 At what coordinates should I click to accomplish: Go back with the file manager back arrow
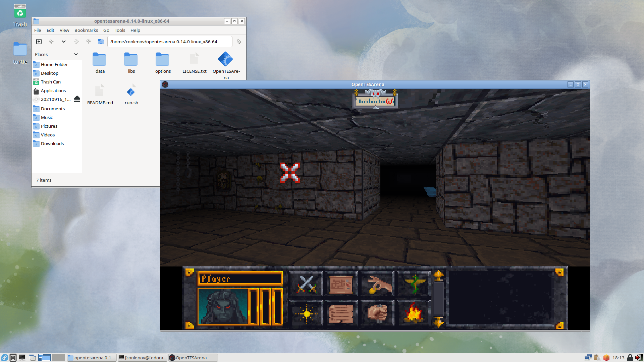[51, 42]
